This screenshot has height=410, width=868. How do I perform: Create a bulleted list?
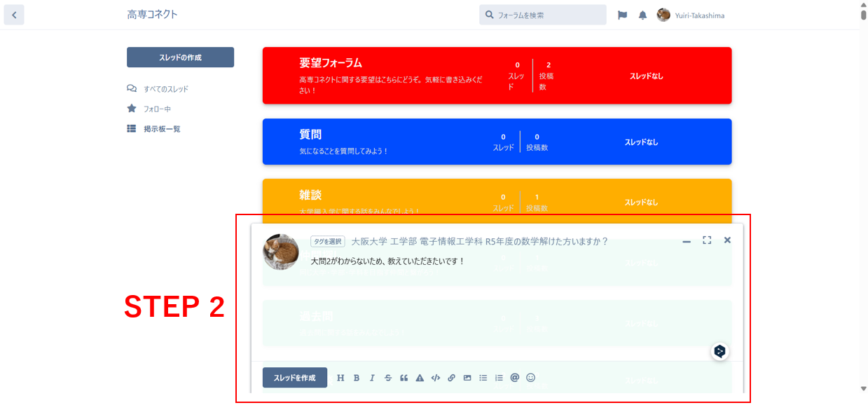click(483, 377)
